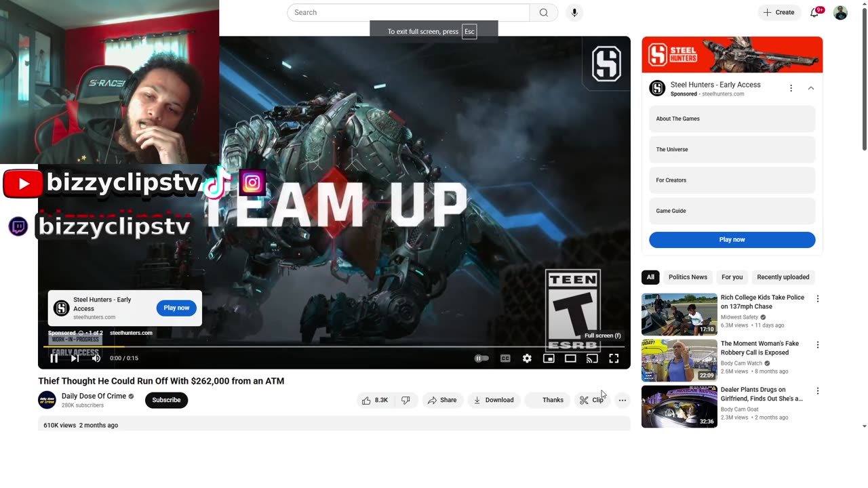The width and height of the screenshot is (868, 488).
Task: Open the account avatar menu
Action: pyautogui.click(x=840, y=12)
